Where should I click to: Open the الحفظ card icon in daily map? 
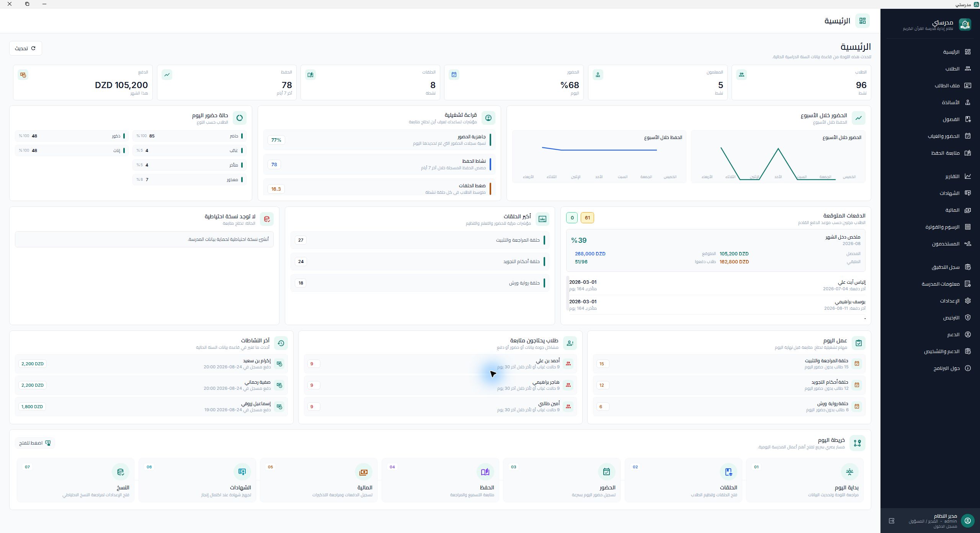(485, 472)
